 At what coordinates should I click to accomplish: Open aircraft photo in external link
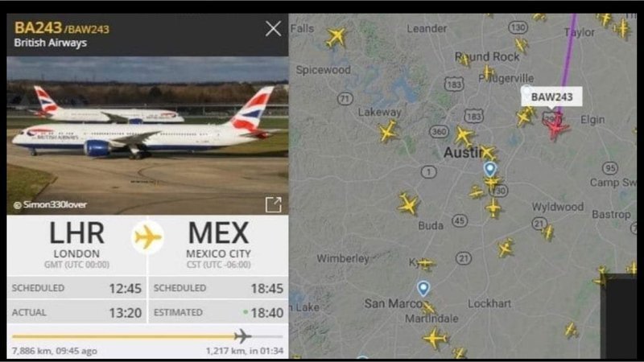coord(274,204)
